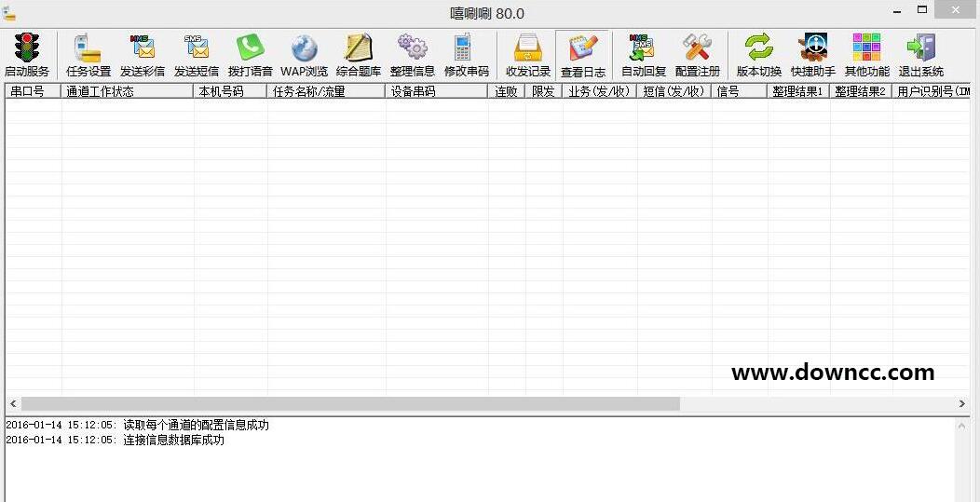Click 退出系统 exit door icon
980x502 pixels.
tap(921, 48)
